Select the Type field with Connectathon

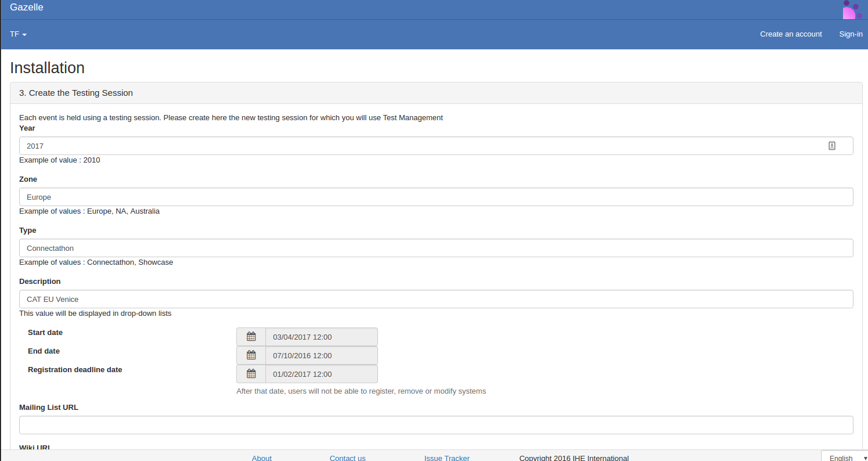(435, 248)
